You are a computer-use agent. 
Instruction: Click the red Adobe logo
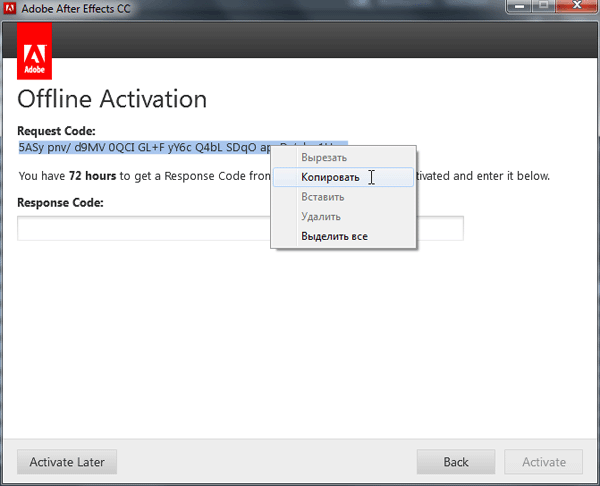point(34,51)
